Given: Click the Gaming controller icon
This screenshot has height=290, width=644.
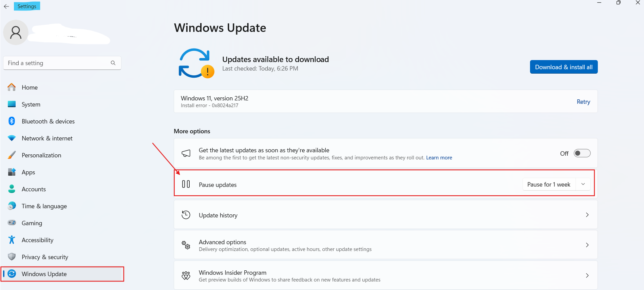Looking at the screenshot, I should [12, 223].
